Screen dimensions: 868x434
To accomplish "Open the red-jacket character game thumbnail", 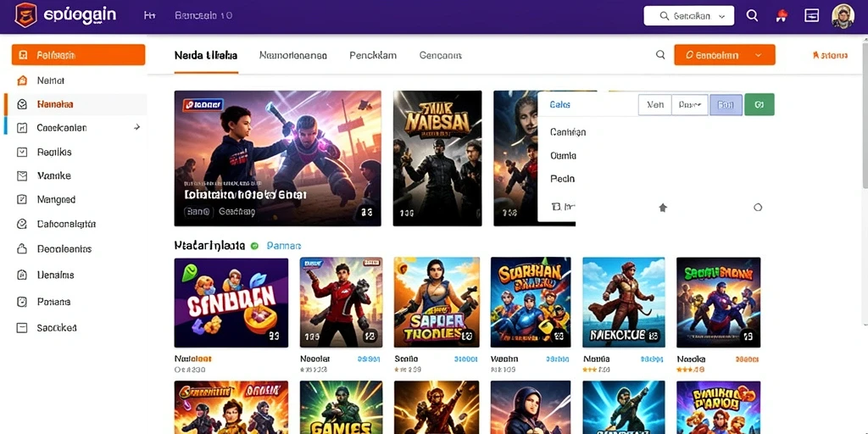I will [341, 303].
